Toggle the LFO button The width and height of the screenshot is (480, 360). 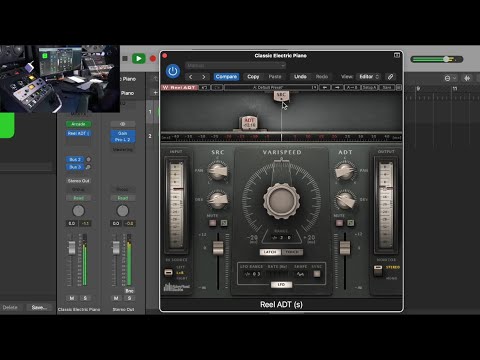[281, 285]
